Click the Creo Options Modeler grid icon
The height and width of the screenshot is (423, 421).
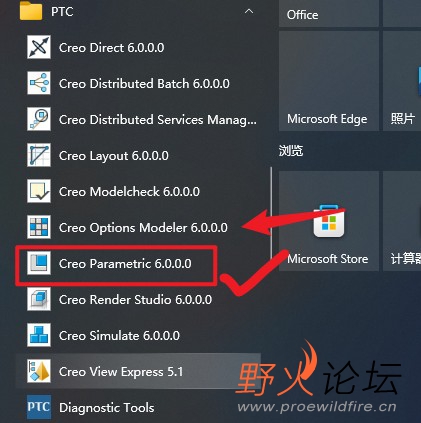click(x=39, y=227)
